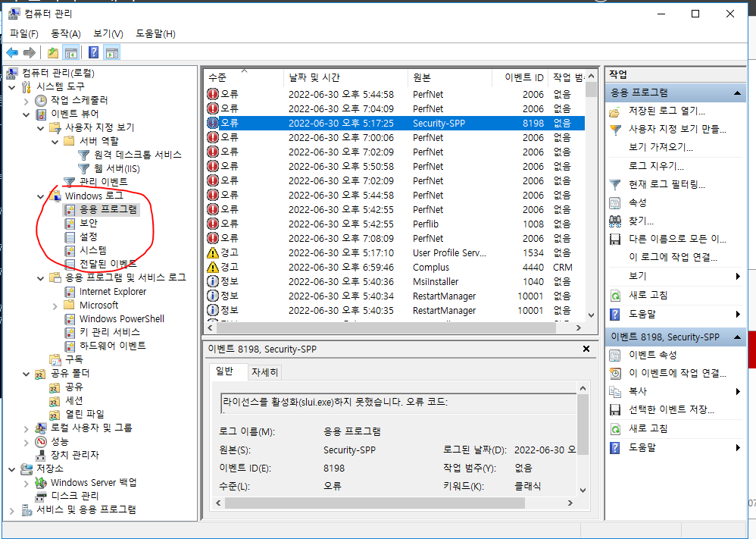Image resolution: width=756 pixels, height=539 pixels.
Task: Click the Back arrow toolbar icon
Action: pyautogui.click(x=12, y=52)
